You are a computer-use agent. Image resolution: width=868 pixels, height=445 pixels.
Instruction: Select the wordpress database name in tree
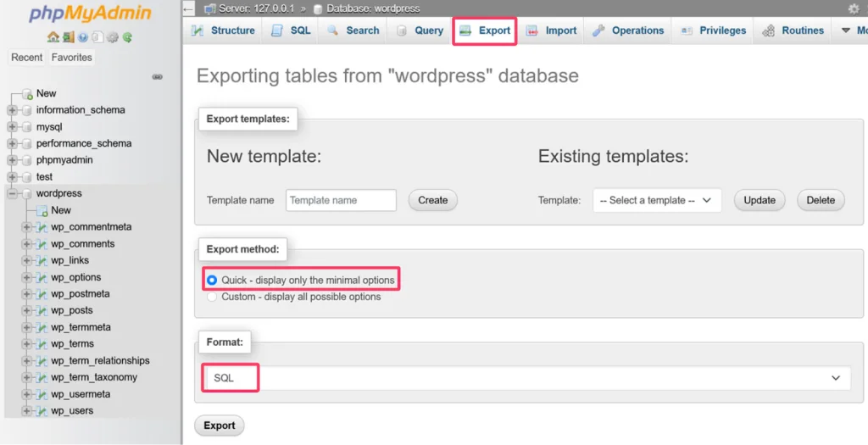(x=58, y=194)
